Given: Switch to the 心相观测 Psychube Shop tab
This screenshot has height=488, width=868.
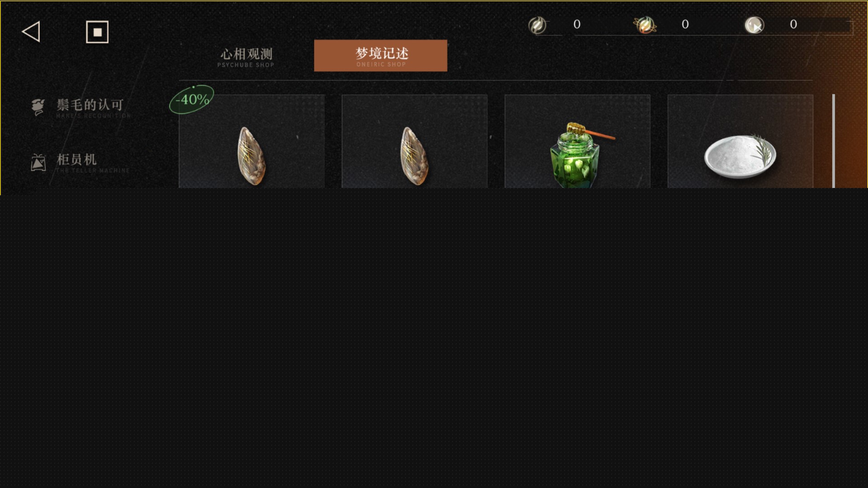Looking at the screenshot, I should click(x=246, y=57).
